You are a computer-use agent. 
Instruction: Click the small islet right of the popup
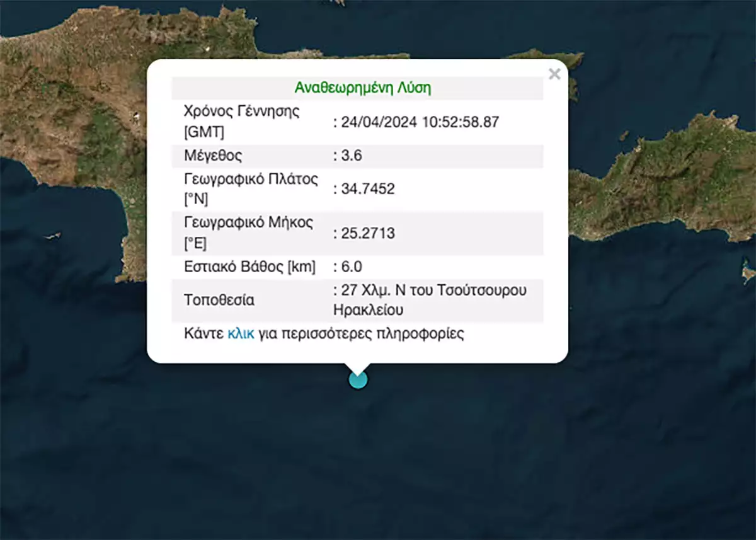[624, 135]
